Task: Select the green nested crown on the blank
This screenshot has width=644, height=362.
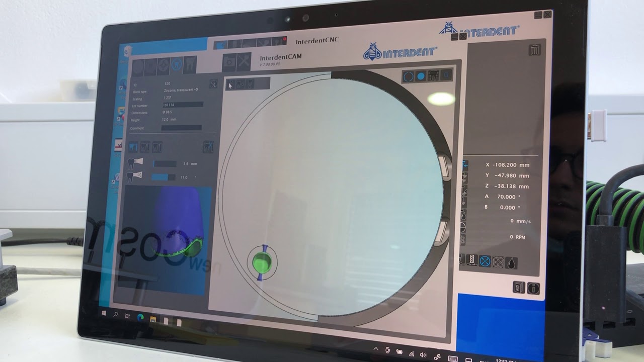Action: point(262,262)
